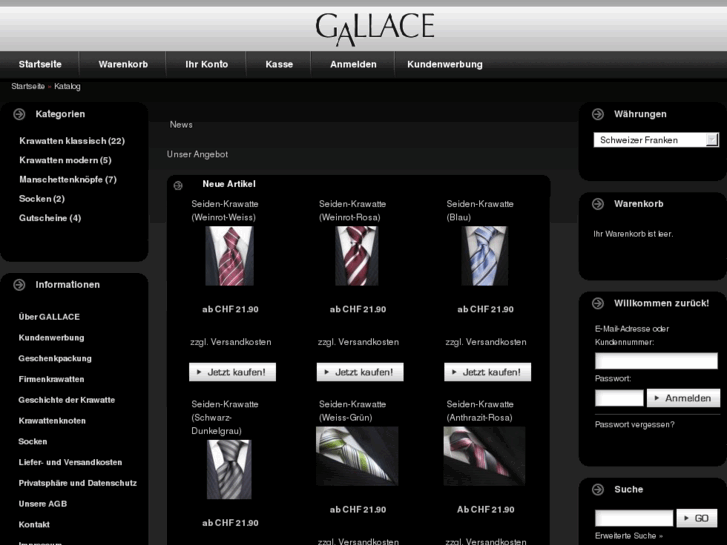Click the arrow icon beside Informationen

click(x=19, y=285)
